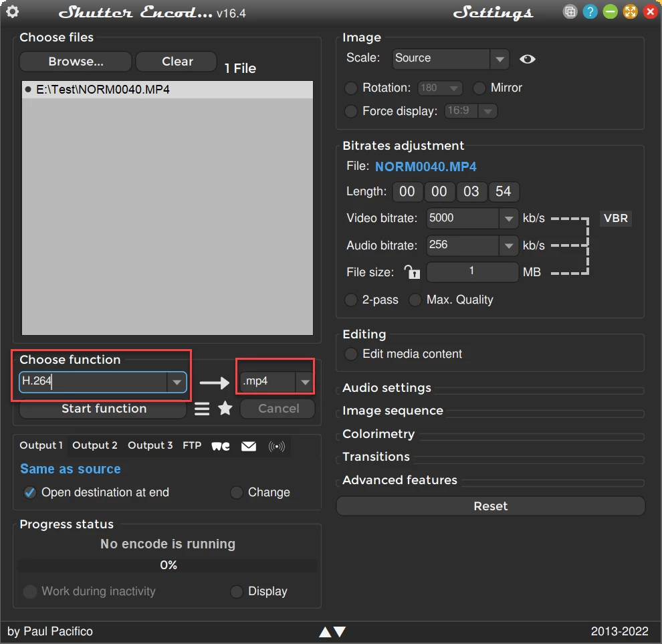Click the file size lock icon

pyautogui.click(x=412, y=272)
